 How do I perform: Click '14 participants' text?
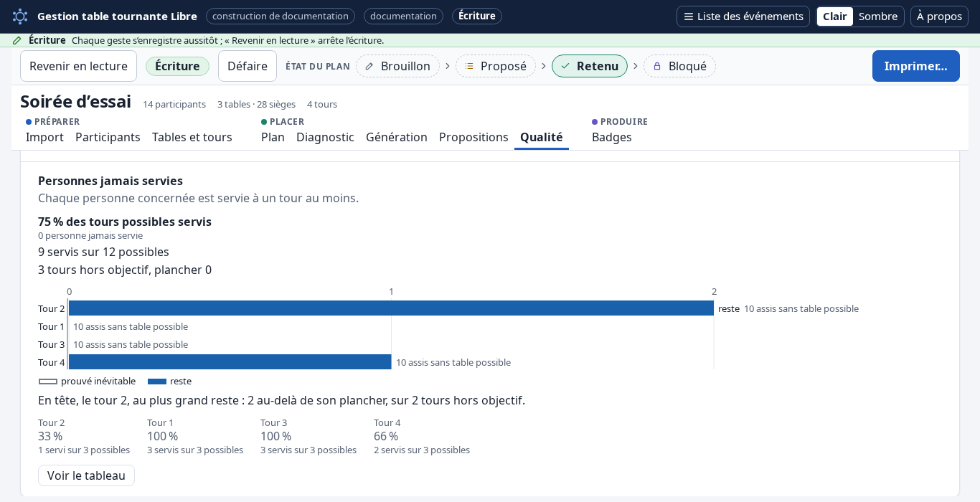coord(174,104)
